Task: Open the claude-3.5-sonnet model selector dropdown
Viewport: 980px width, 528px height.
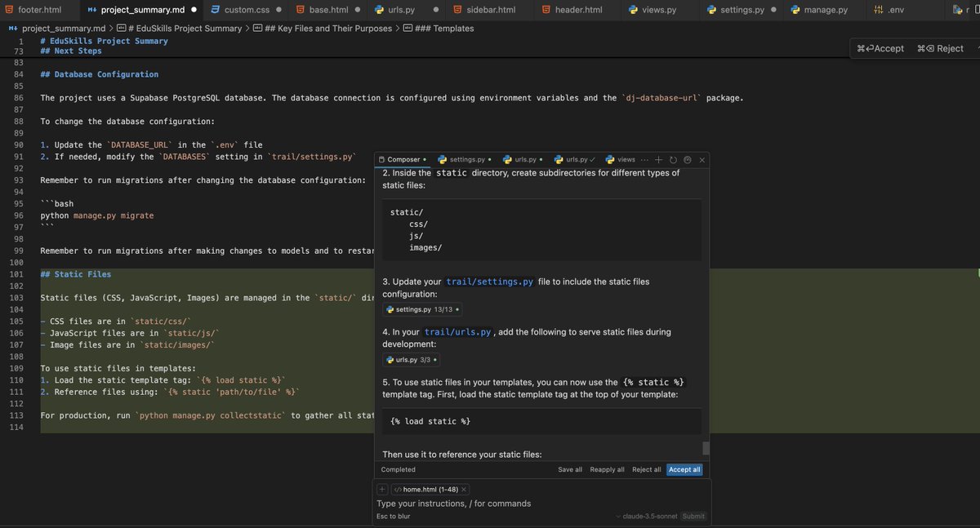Action: point(651,516)
